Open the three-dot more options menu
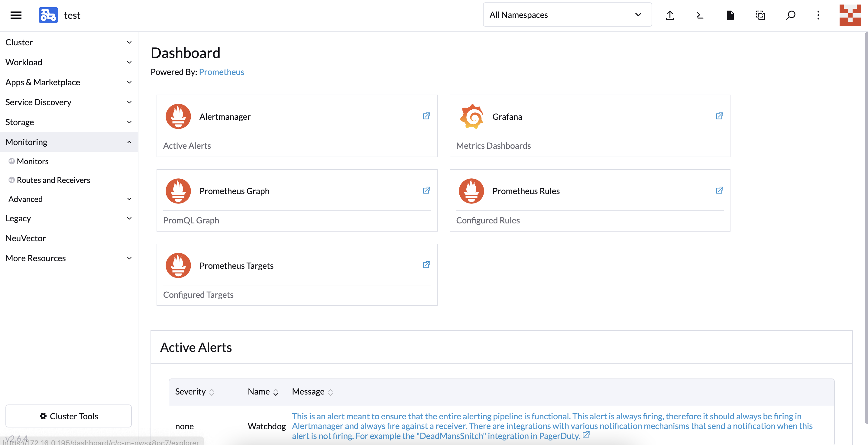Viewport: 868px width, 445px height. 818,15
